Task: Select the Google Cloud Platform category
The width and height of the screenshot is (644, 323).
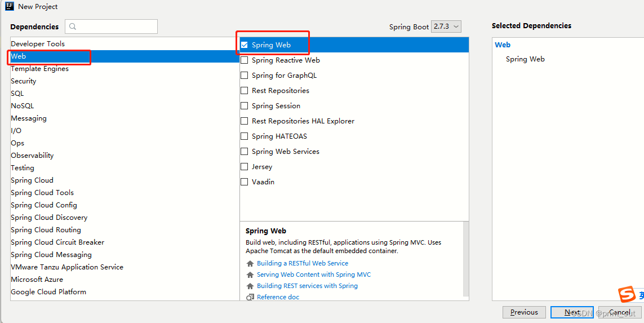Action: [125, 292]
